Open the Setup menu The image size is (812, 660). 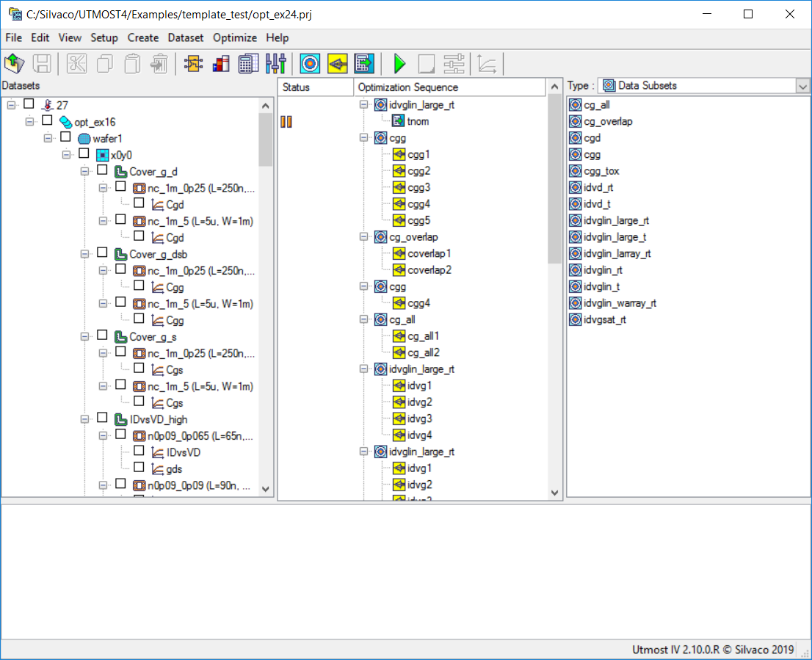tap(104, 37)
